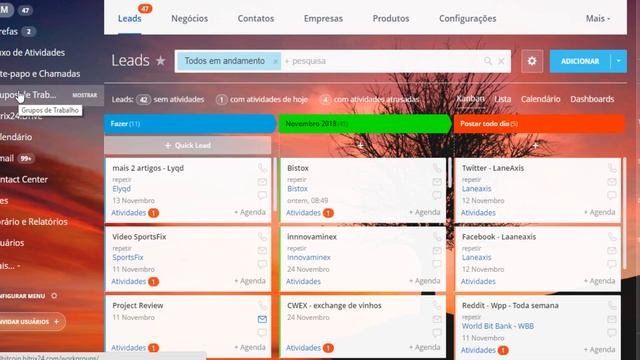Open the 'CWEX - exchange de vinhos' card
Viewport: 640px width, 360px height.
coord(334,305)
